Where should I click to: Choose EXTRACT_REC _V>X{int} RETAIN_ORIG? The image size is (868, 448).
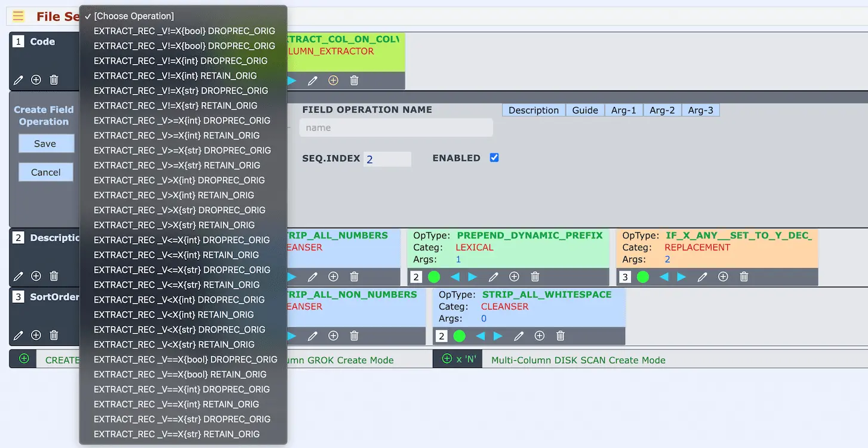(x=183, y=195)
